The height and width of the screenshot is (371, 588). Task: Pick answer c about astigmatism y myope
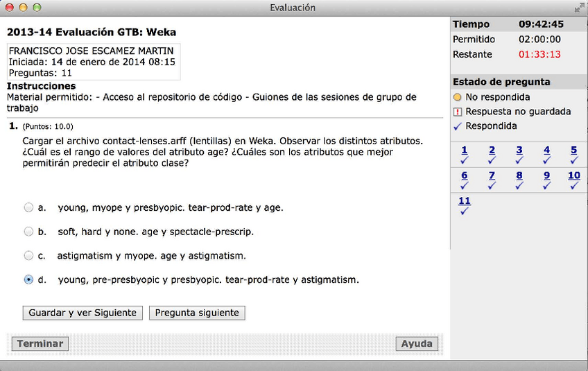tap(28, 256)
